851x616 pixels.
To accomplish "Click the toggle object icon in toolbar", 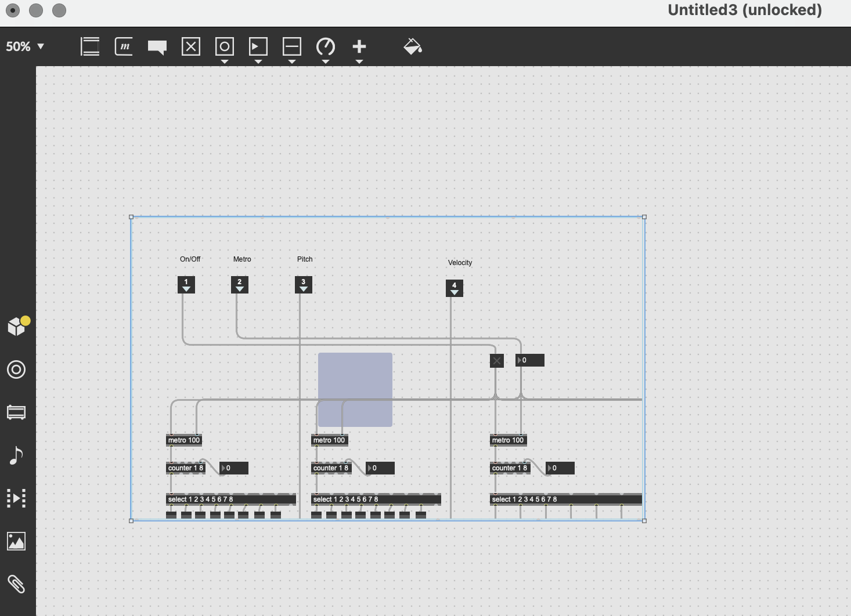I will (191, 46).
